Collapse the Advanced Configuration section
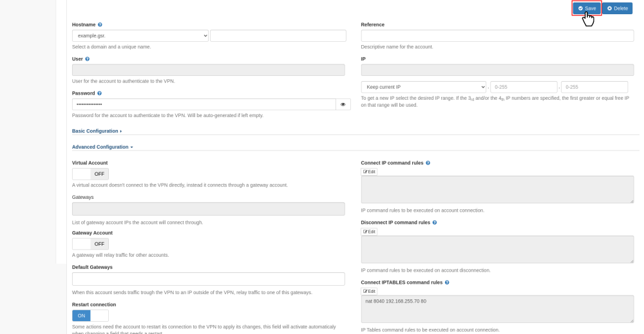 [102, 147]
